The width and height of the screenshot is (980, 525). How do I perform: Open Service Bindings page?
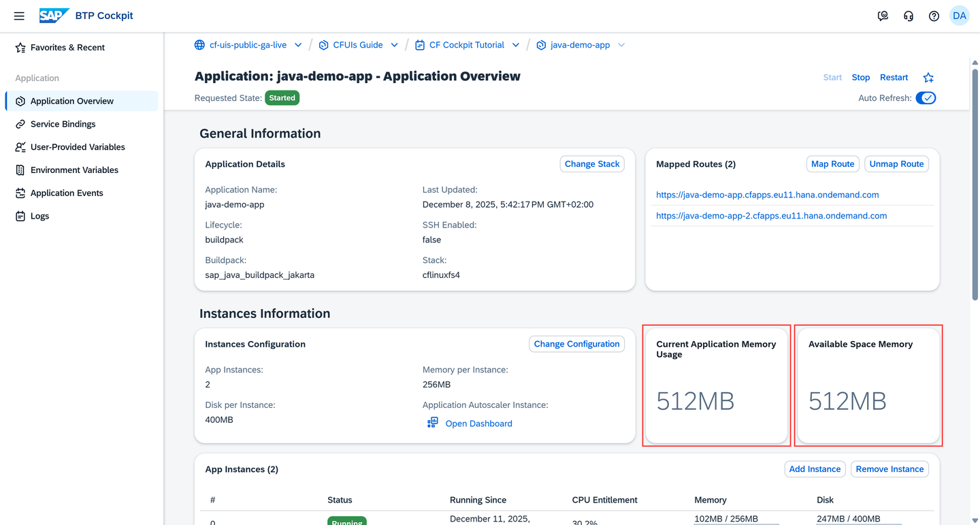click(x=82, y=125)
